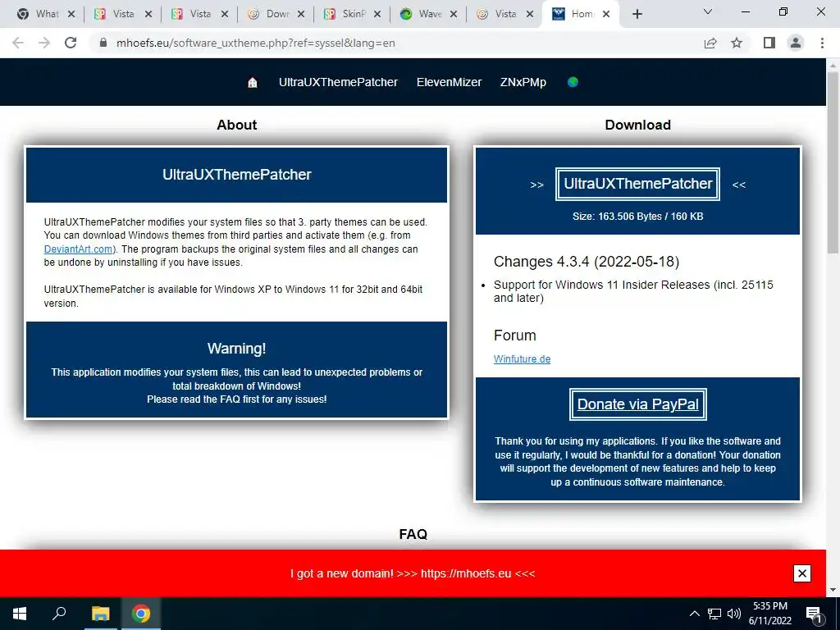
Task: Follow the DeviantArt.com link
Action: [78, 249]
